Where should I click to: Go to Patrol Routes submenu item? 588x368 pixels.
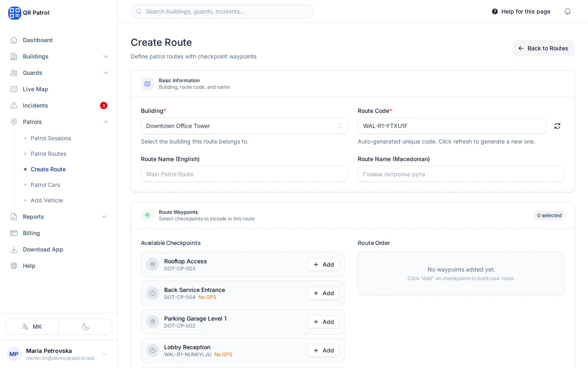(x=48, y=154)
